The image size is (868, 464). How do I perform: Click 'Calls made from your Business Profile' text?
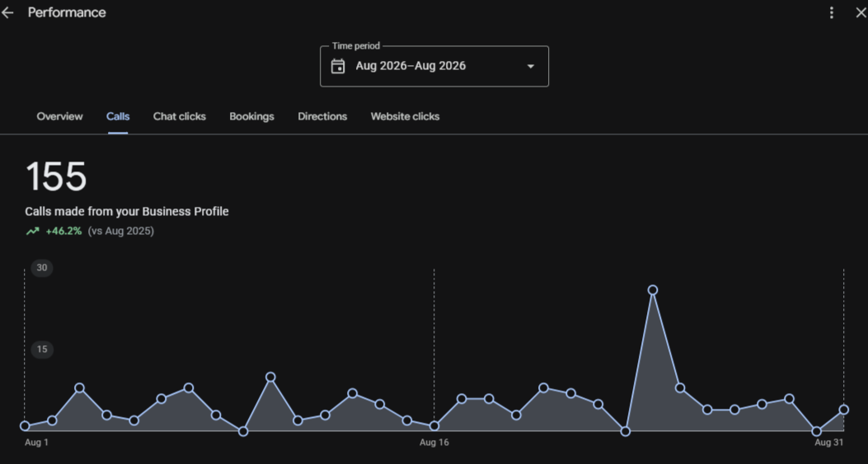127,212
